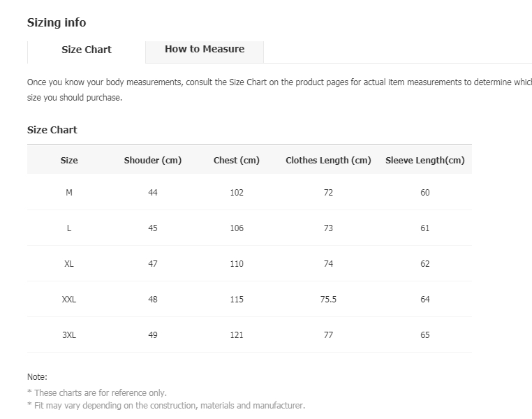Click the Size Chart section heading

[x=52, y=130]
